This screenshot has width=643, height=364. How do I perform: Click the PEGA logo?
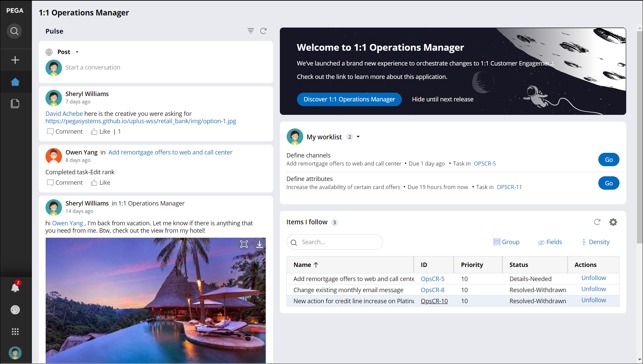coord(15,10)
